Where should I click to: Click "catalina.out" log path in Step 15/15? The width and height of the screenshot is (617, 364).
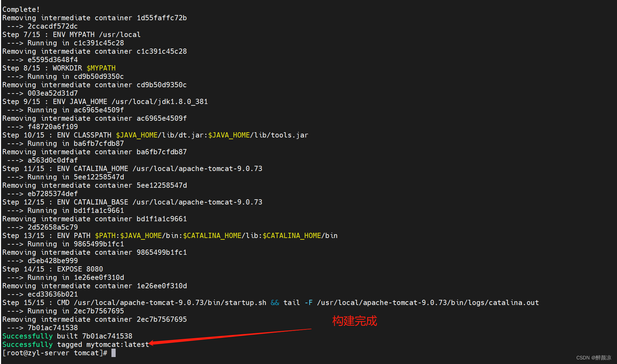tap(514, 303)
